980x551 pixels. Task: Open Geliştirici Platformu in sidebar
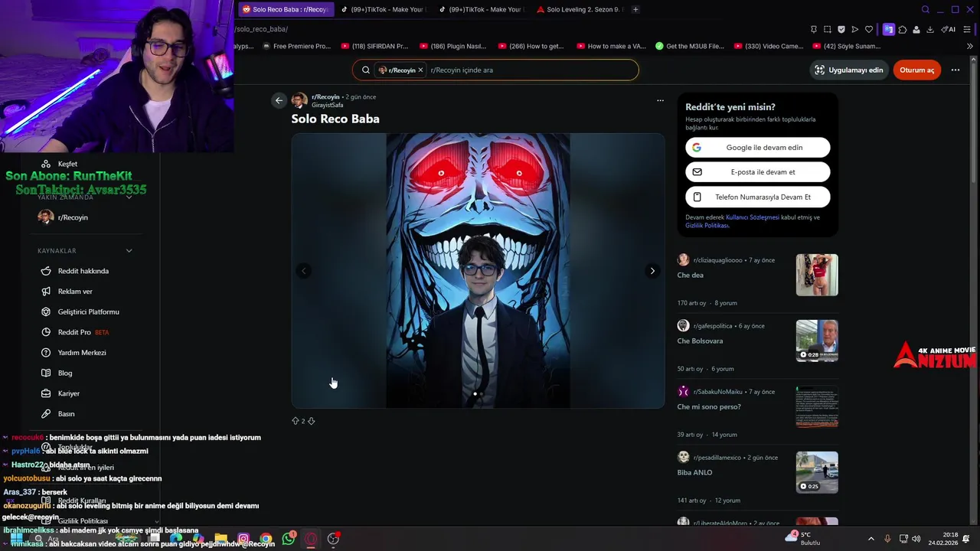pos(88,312)
